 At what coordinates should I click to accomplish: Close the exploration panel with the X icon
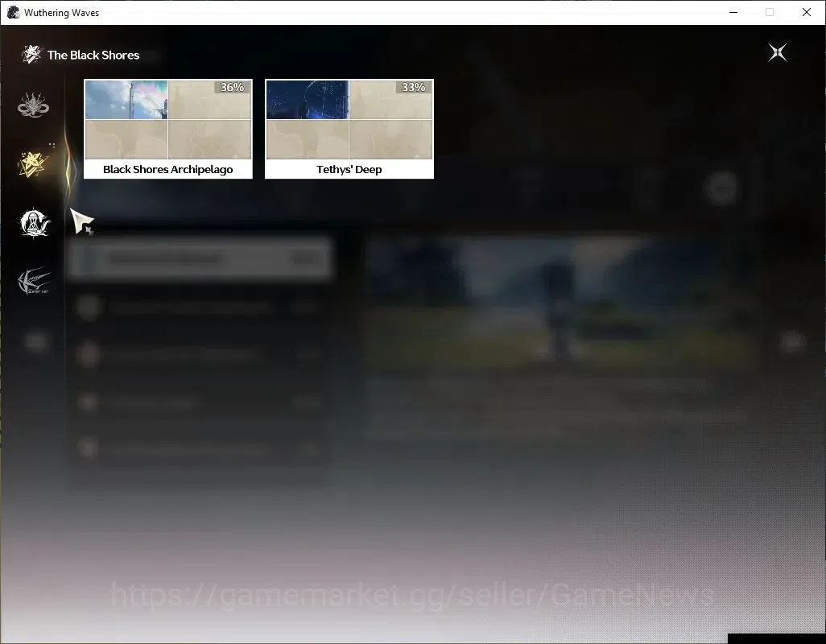(x=778, y=52)
